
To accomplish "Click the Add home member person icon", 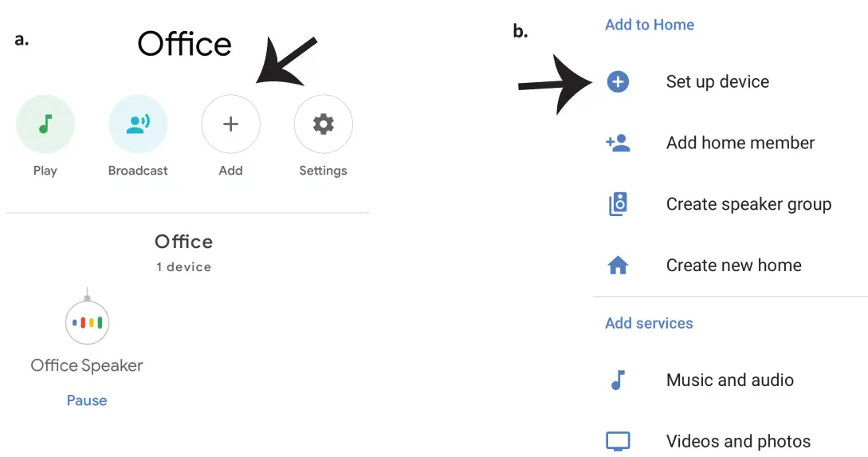I will 618,143.
